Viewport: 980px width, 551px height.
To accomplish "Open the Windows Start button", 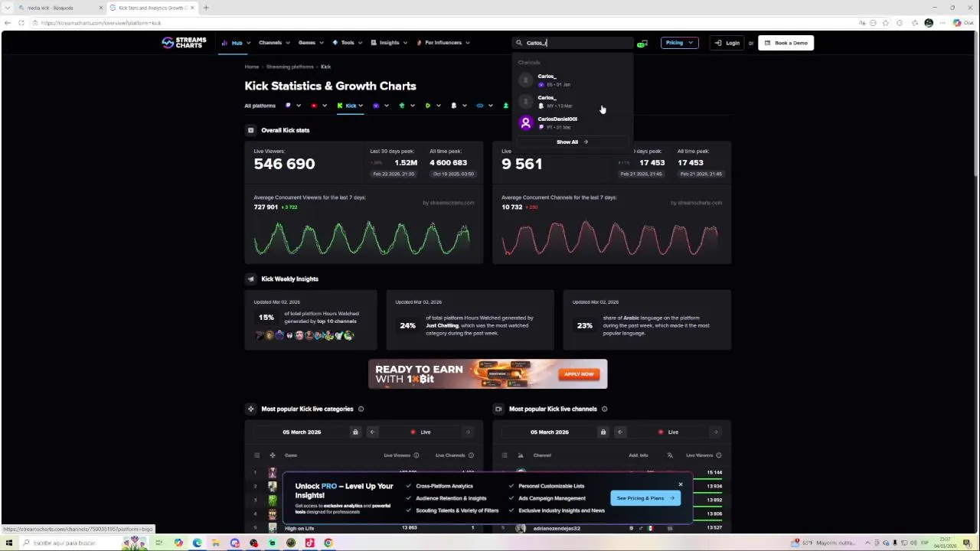I will pos(8,543).
